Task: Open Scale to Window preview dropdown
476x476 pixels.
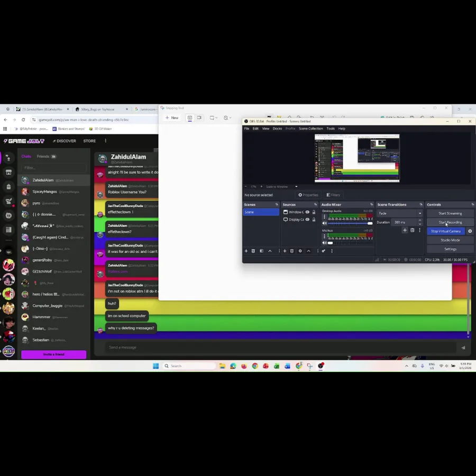Action: [x=282, y=187]
